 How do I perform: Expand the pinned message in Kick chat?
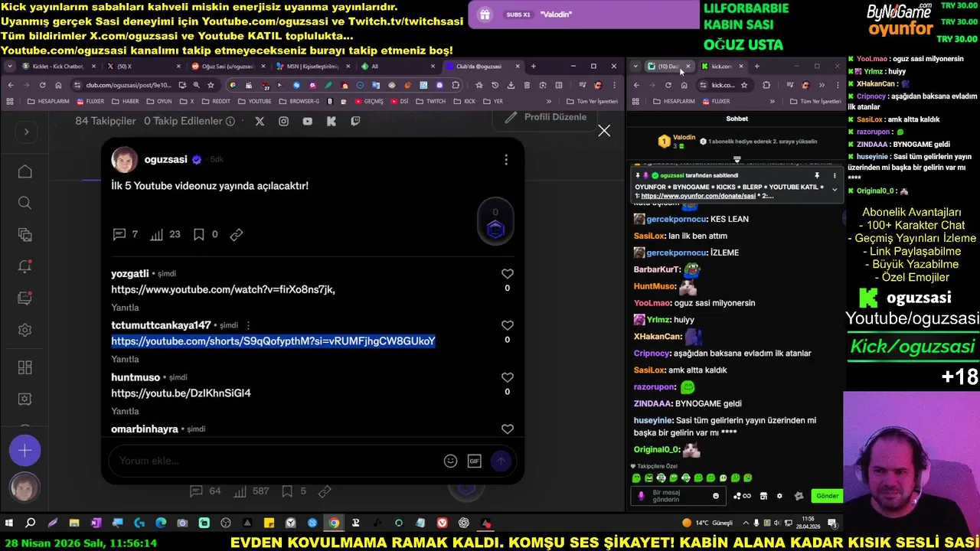[835, 190]
